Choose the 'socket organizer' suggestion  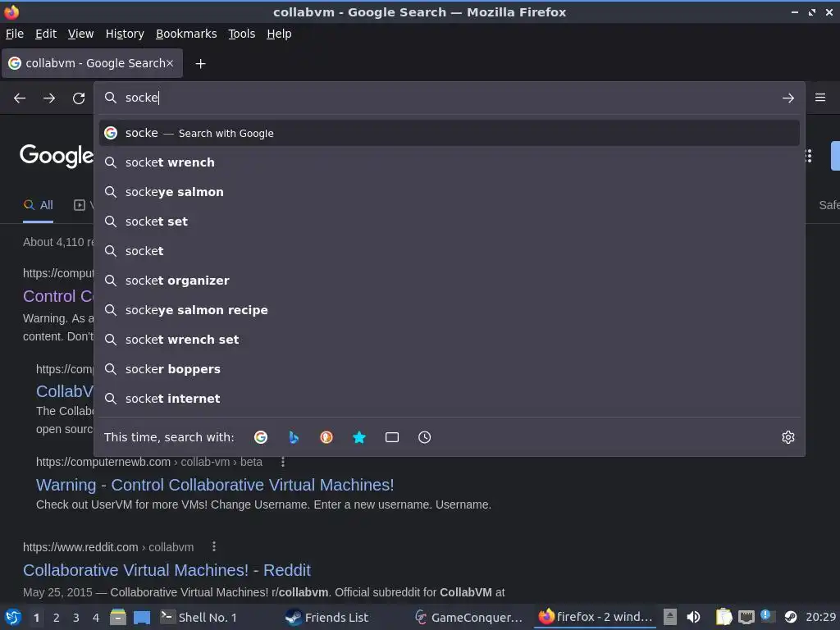[x=449, y=281]
